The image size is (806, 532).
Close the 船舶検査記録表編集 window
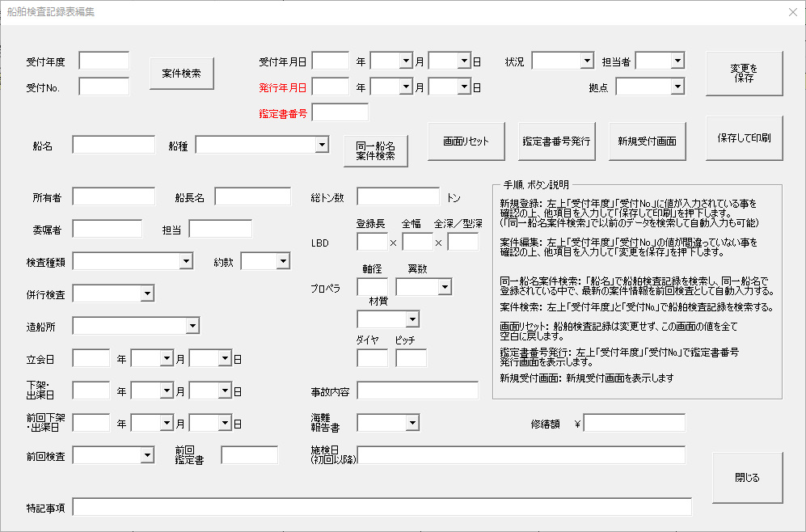coord(792,12)
